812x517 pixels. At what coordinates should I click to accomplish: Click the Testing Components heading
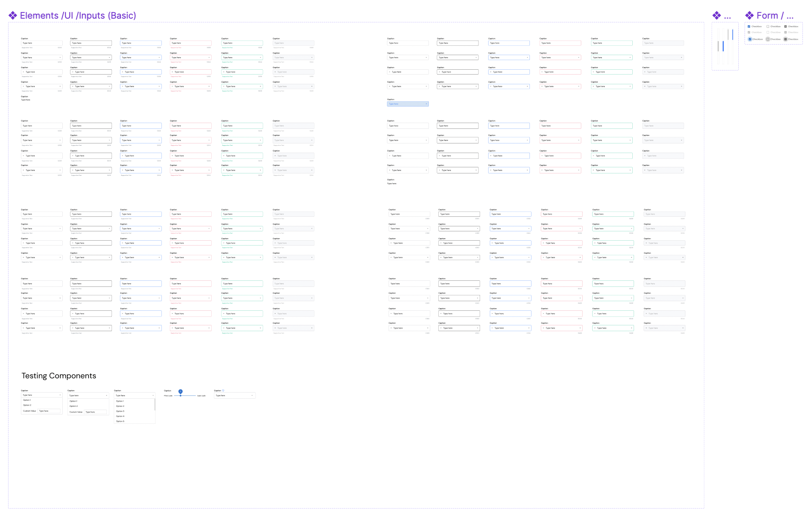(x=59, y=376)
